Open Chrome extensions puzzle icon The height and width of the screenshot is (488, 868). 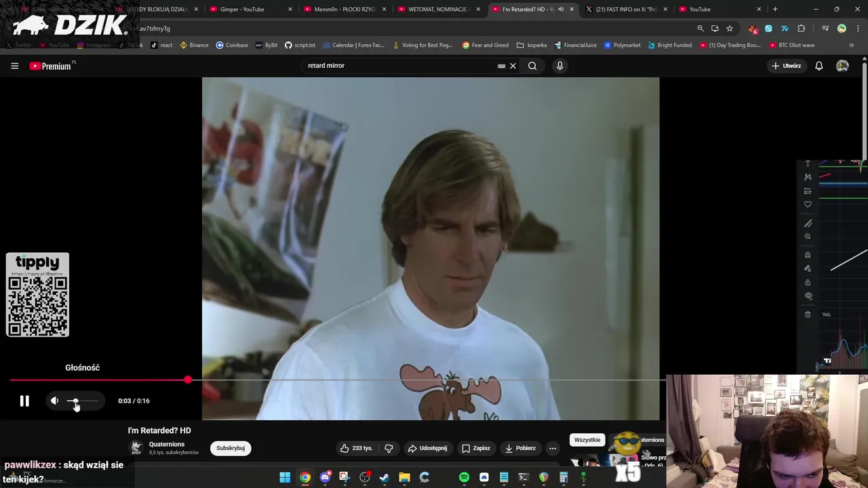pos(801,28)
